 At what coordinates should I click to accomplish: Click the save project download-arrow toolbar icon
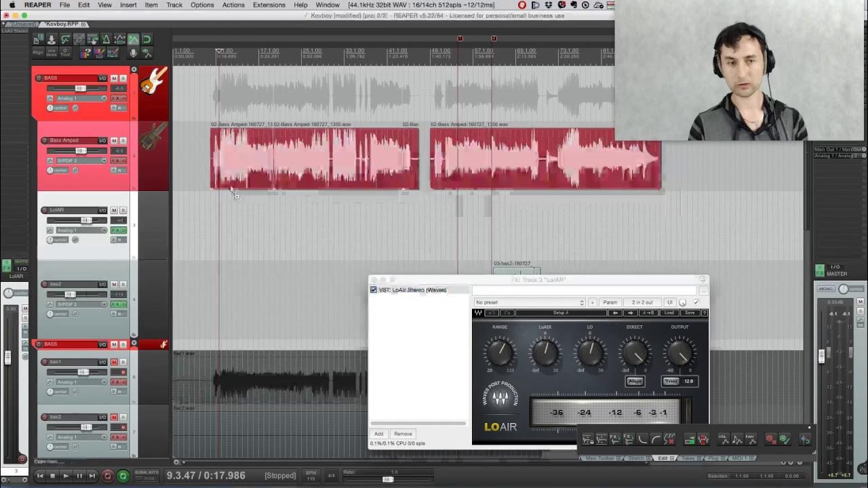pyautogui.click(x=52, y=39)
